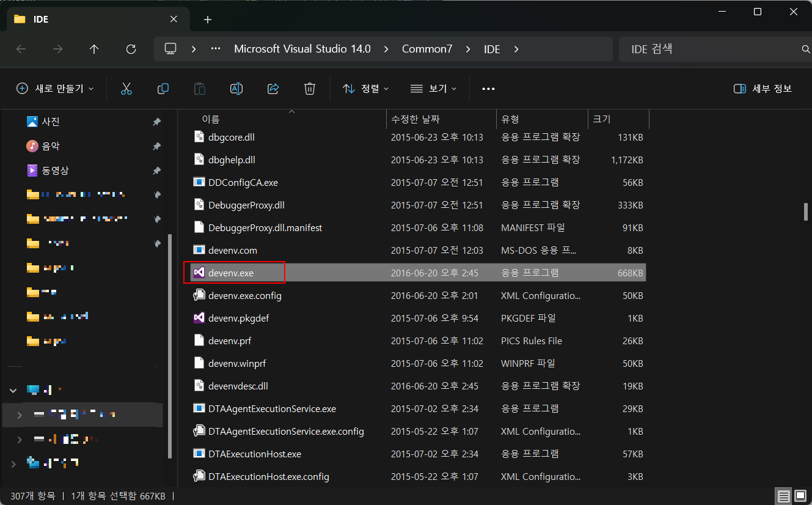Click the search magnifier icon
The image size is (812, 505).
pyautogui.click(x=805, y=49)
